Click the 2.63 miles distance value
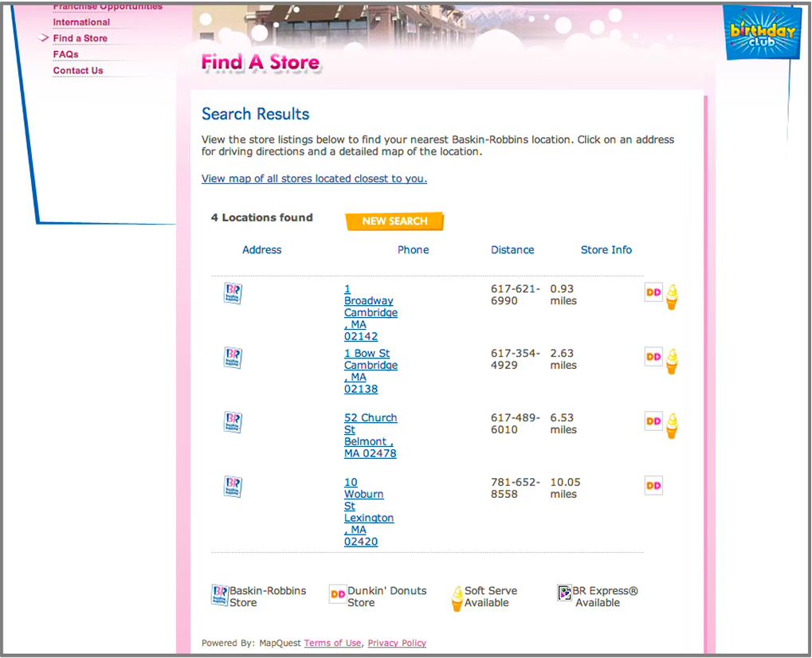812x658 pixels. [x=563, y=358]
